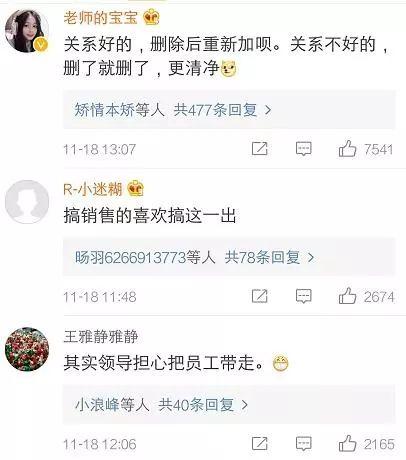This screenshot has height=460, width=406.
Task: Repost the comment by 老师的宝宝
Action: coord(260,149)
